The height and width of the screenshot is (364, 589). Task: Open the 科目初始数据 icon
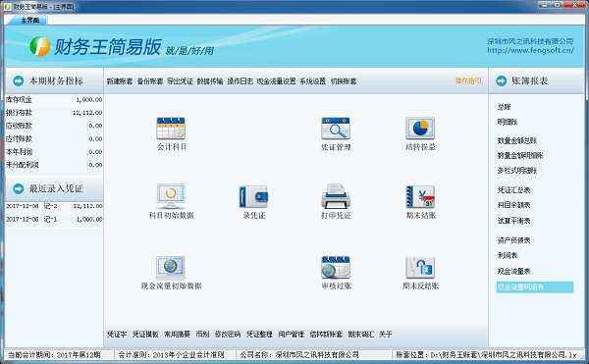pyautogui.click(x=171, y=196)
